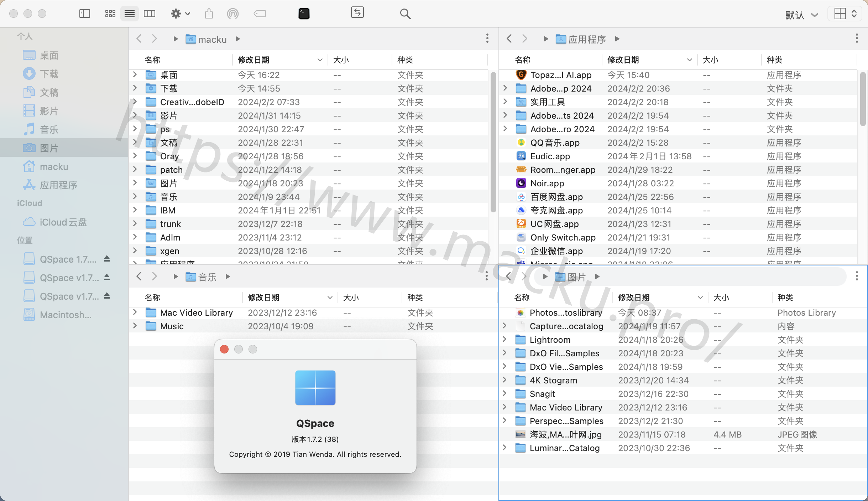Click macku folder in path bar
This screenshot has width=868, height=501.
click(206, 39)
